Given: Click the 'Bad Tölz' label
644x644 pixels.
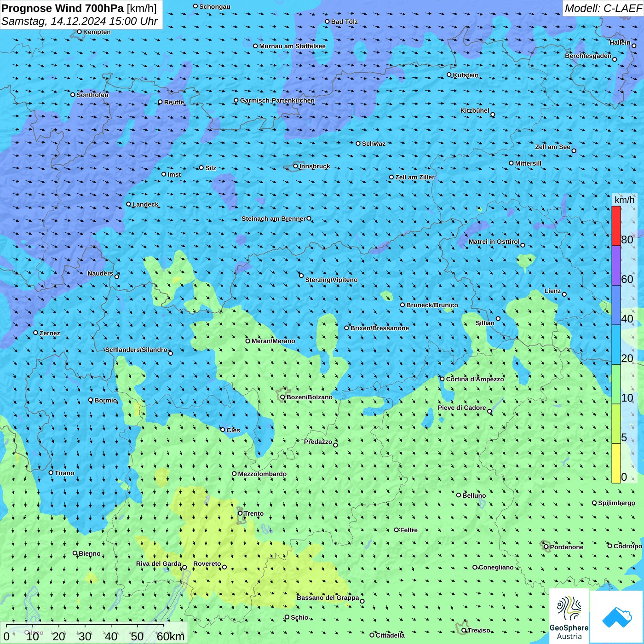Looking at the screenshot, I should pyautogui.click(x=345, y=22).
